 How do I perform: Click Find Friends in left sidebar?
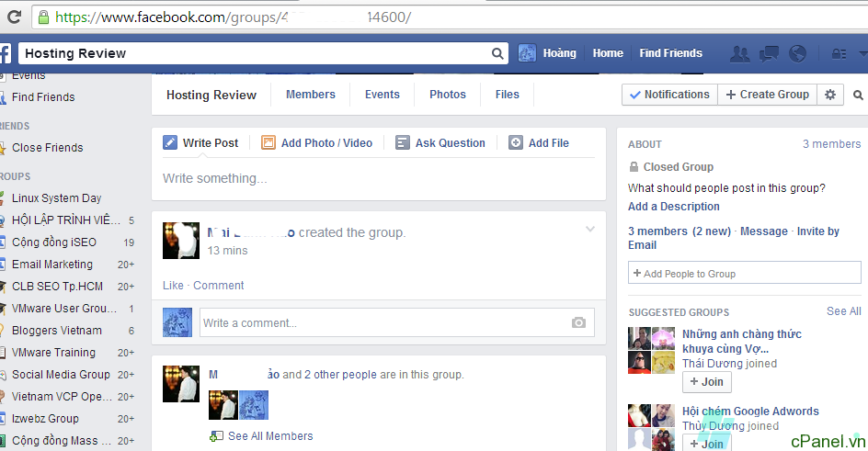43,96
